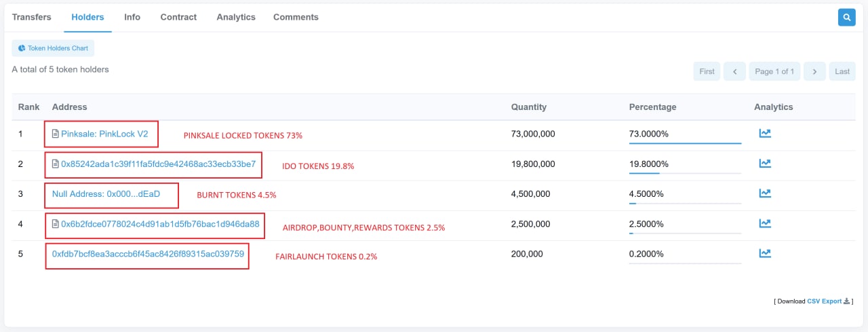
Task: Click the Percentage column header
Action: click(x=652, y=107)
